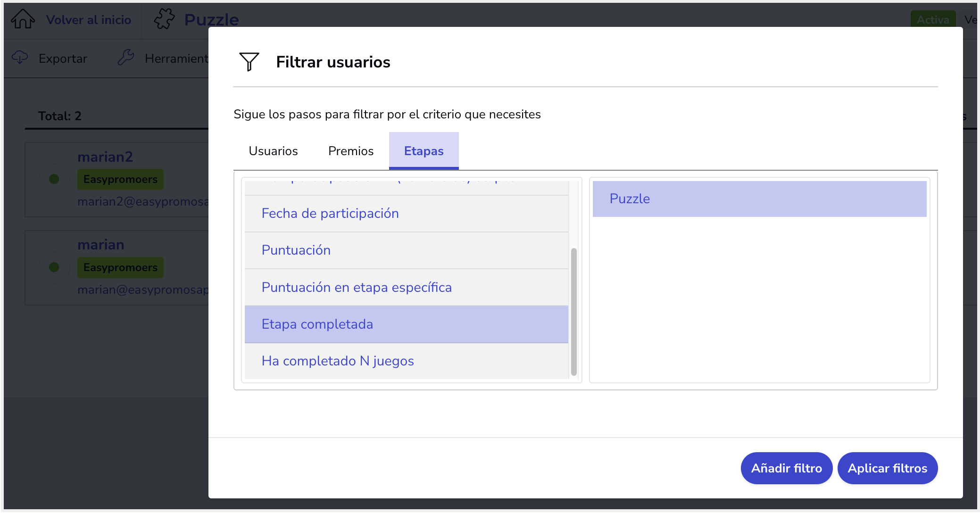Open the Herramientas menu in the background toolbar

[176, 58]
